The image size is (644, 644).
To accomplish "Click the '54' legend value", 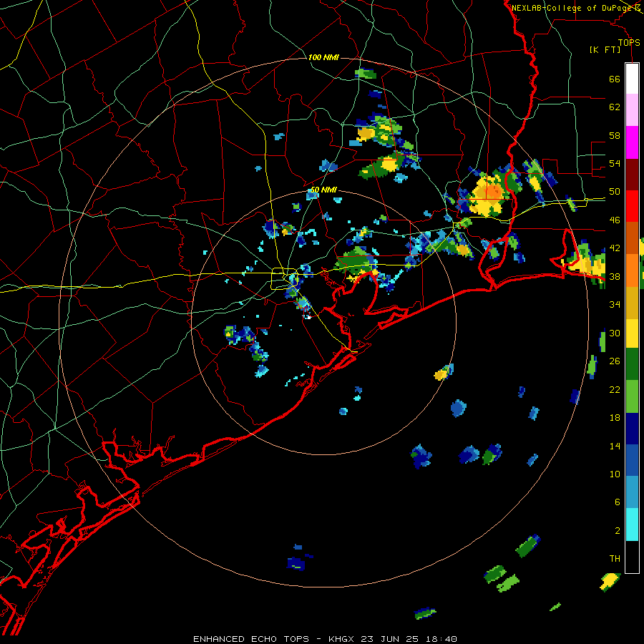I will 615,163.
